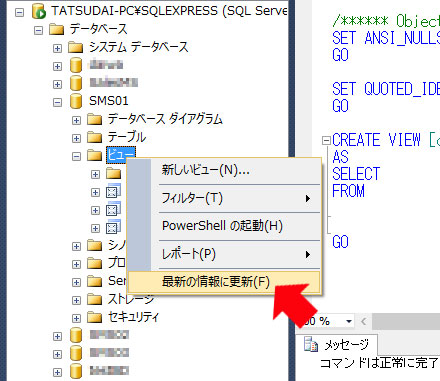440x381 pixels.
Task: Select PowerShell の起動(H) menu entry
Action: 223,226
